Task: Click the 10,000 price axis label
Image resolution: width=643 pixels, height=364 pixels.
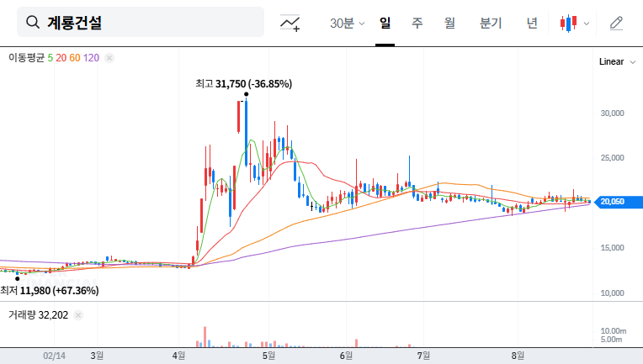Action: coord(612,293)
